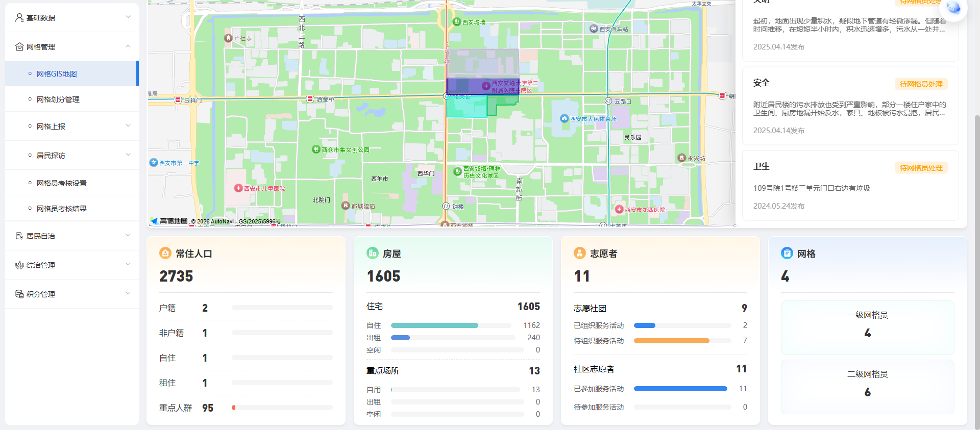
Task: Click the 自住 housing progress bar
Action: [x=451, y=325]
